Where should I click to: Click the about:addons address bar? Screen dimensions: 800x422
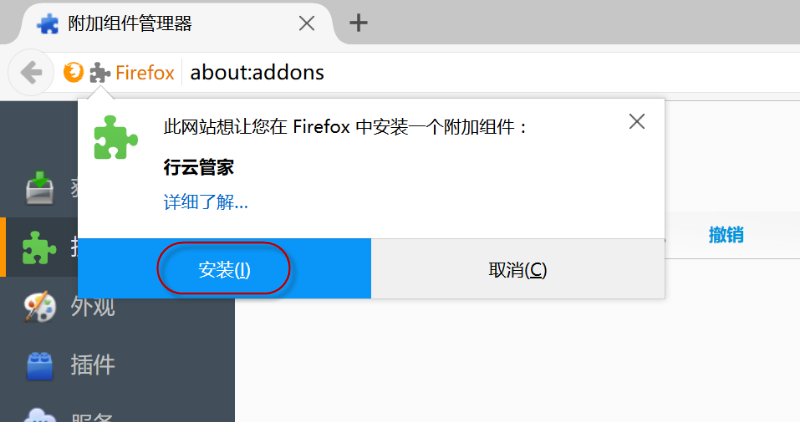(492, 72)
